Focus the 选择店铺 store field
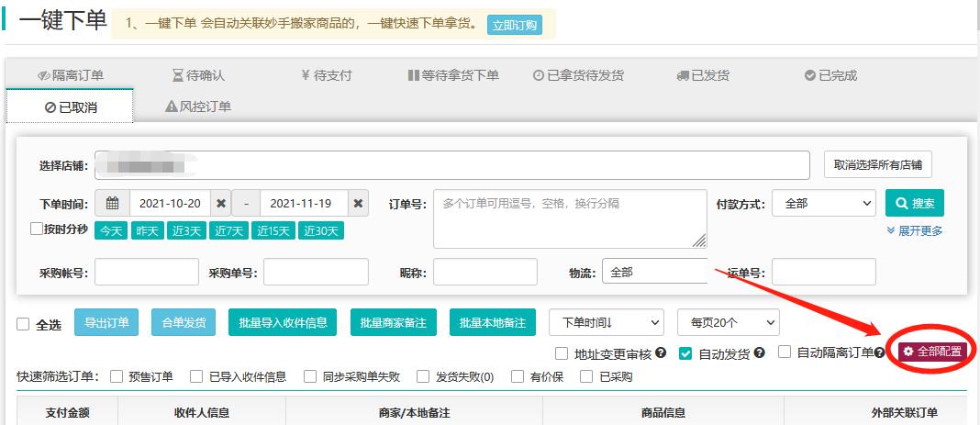980x425 pixels. [x=451, y=165]
